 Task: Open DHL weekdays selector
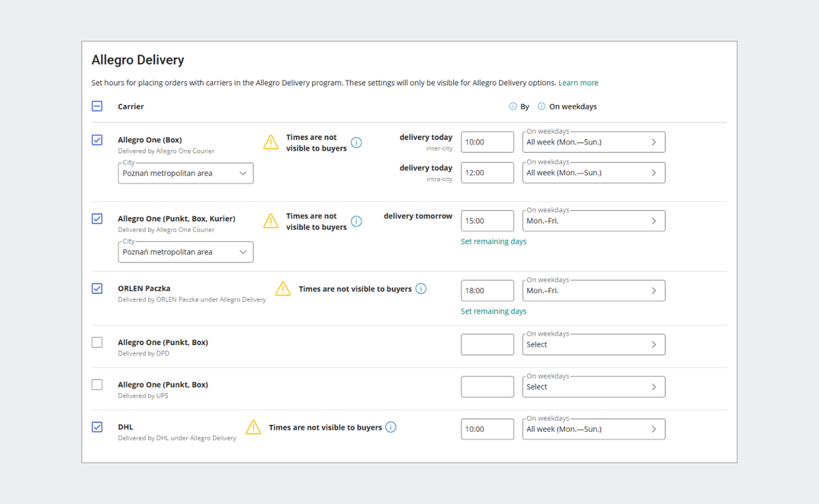pyautogui.click(x=594, y=429)
